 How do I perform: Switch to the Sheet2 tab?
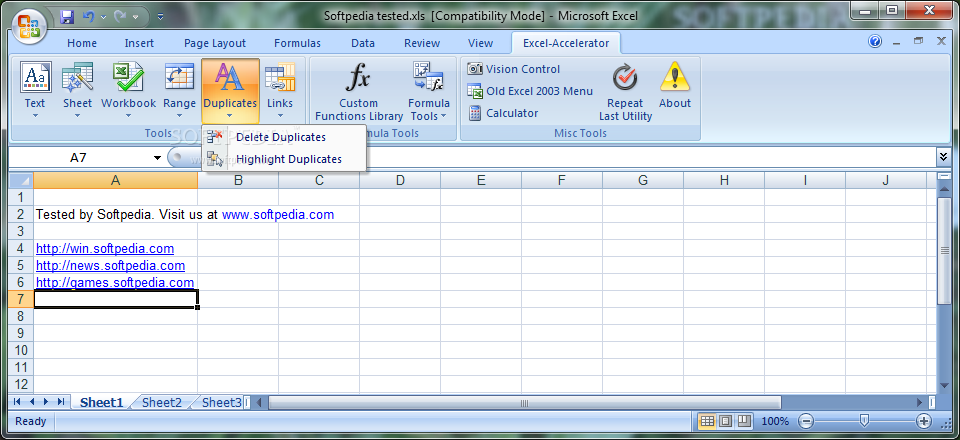(x=162, y=402)
